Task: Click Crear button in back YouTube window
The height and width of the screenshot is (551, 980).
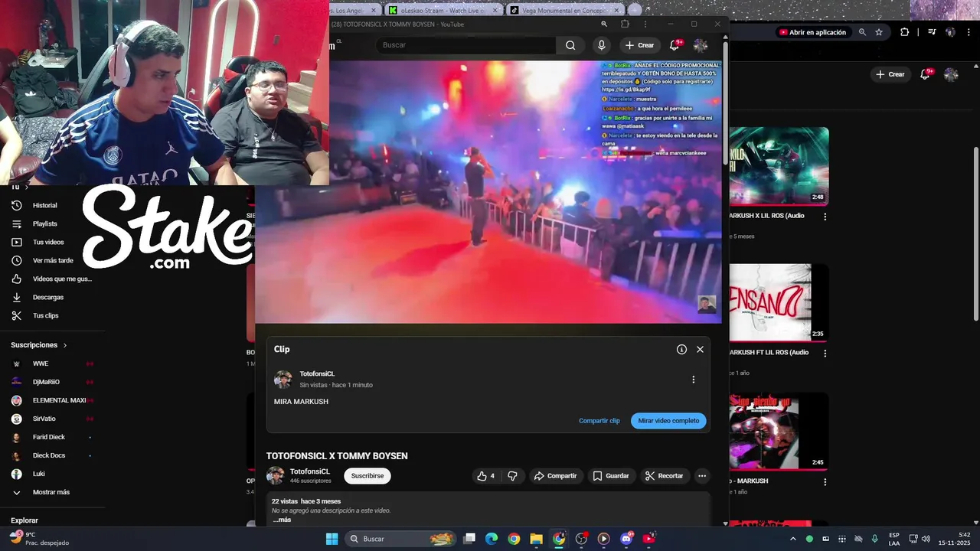Action: tap(890, 74)
